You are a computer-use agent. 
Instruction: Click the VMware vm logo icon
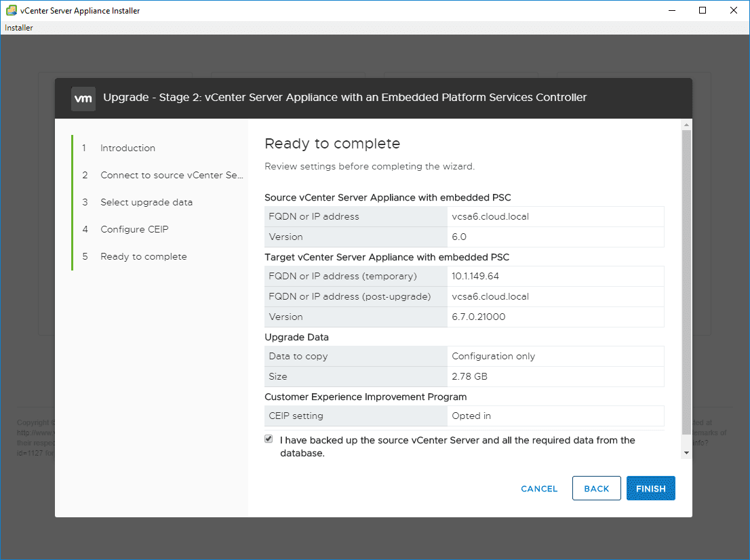tap(83, 98)
